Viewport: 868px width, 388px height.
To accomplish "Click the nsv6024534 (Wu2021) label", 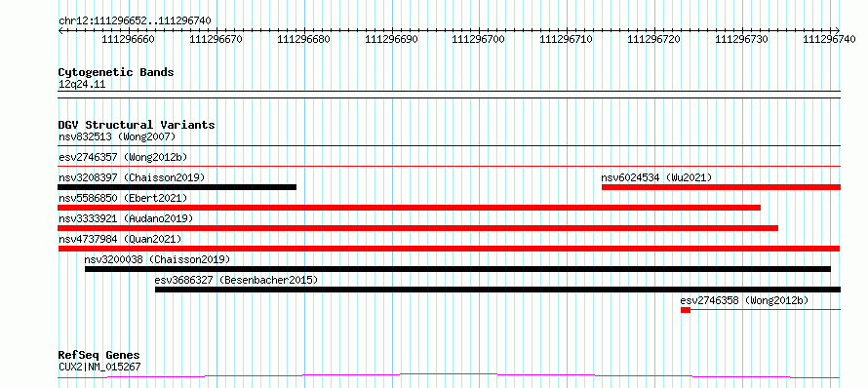I will click(656, 177).
